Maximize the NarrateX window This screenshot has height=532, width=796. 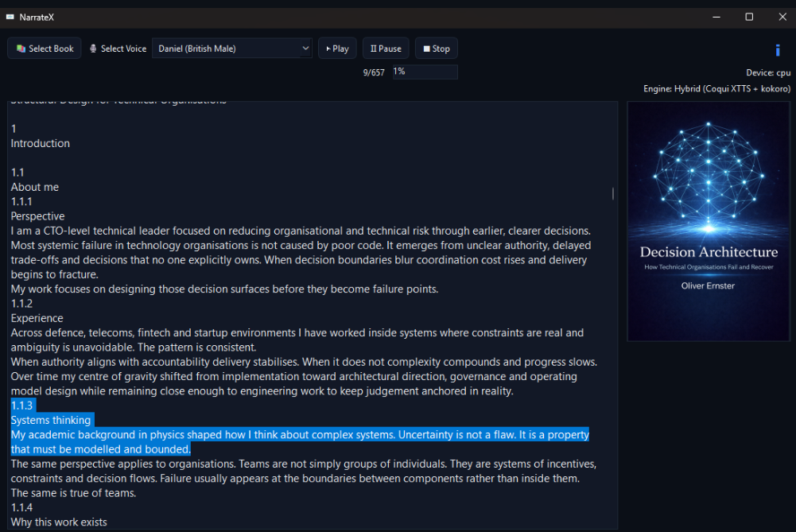click(749, 17)
